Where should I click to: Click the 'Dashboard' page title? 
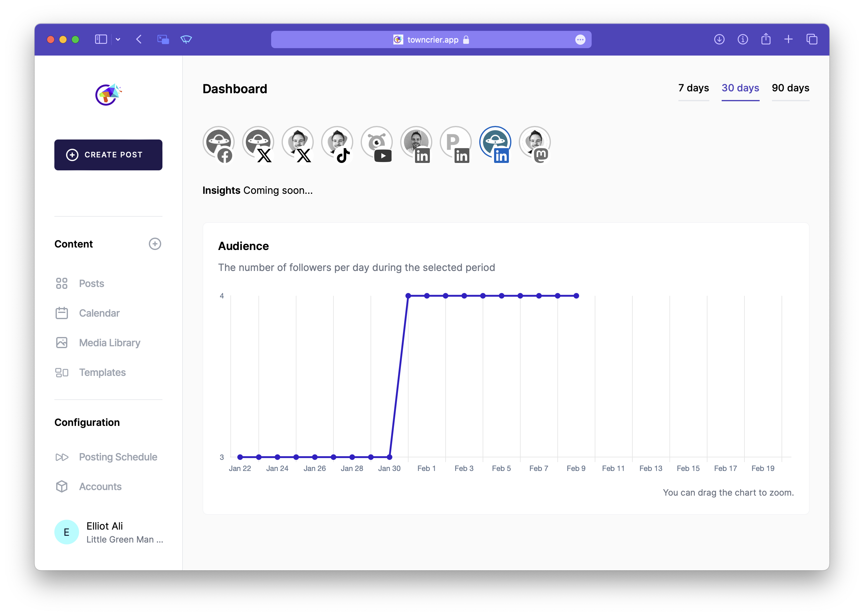point(235,89)
